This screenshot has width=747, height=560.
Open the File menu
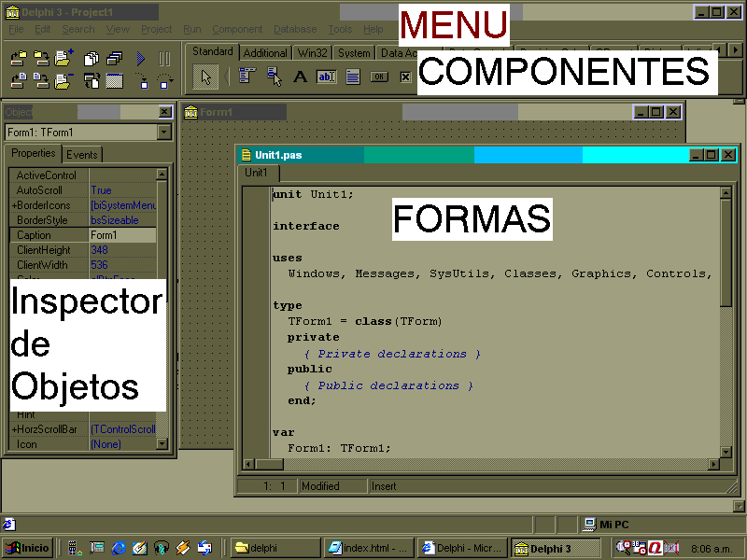16,30
